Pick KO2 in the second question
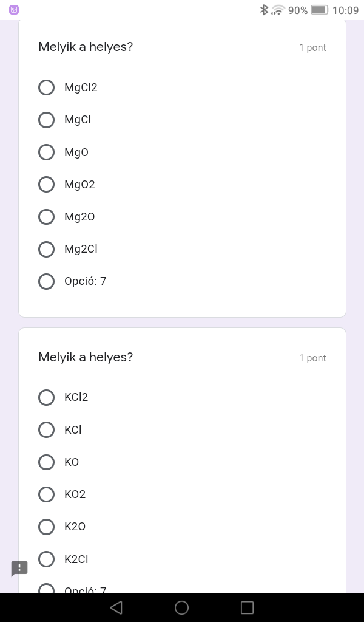Screen dimensions: 364x622 pos(47,494)
